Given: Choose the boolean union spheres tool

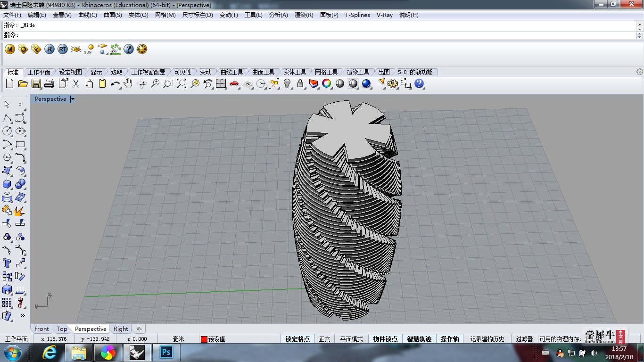Looking at the screenshot, I should click(20, 184).
